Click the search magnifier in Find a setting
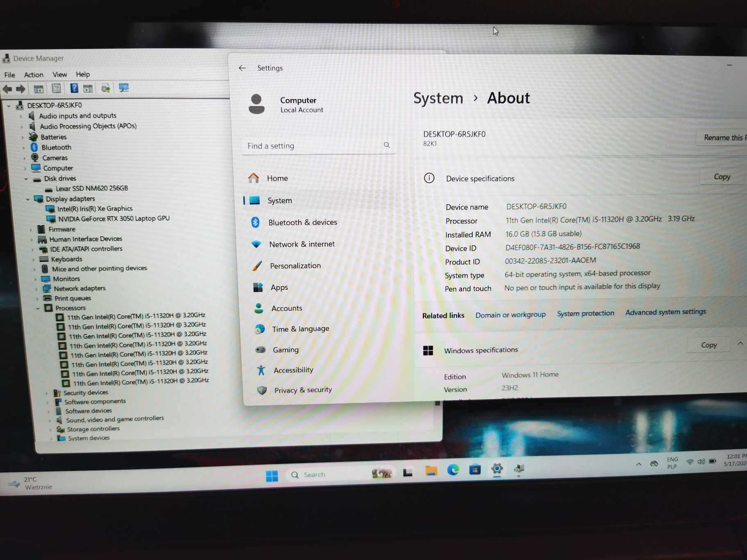The image size is (747, 560). pyautogui.click(x=387, y=145)
